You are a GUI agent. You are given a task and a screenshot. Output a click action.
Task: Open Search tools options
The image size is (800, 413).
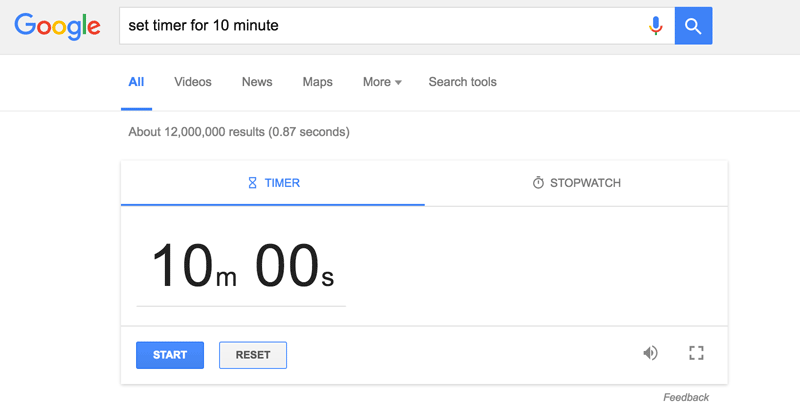click(462, 82)
